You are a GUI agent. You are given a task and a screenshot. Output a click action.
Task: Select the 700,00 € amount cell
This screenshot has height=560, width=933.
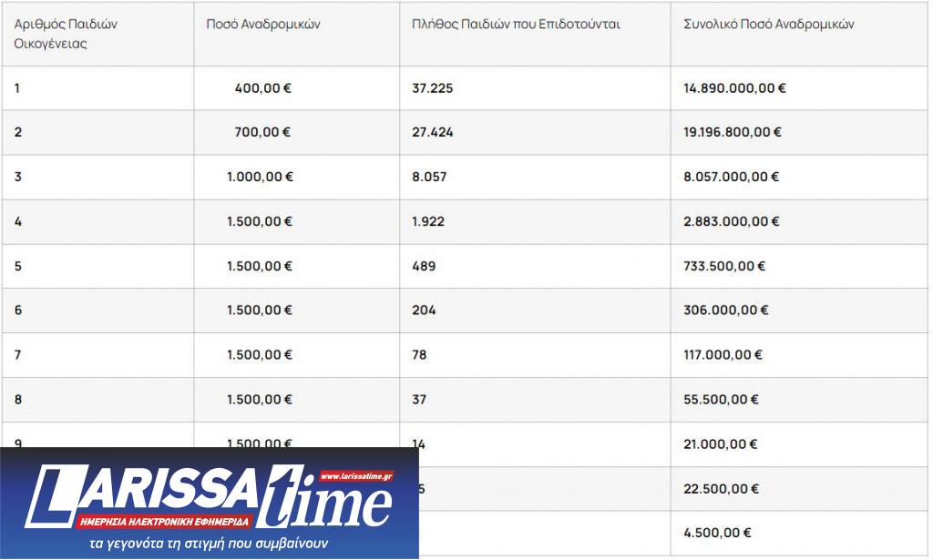[262, 133]
